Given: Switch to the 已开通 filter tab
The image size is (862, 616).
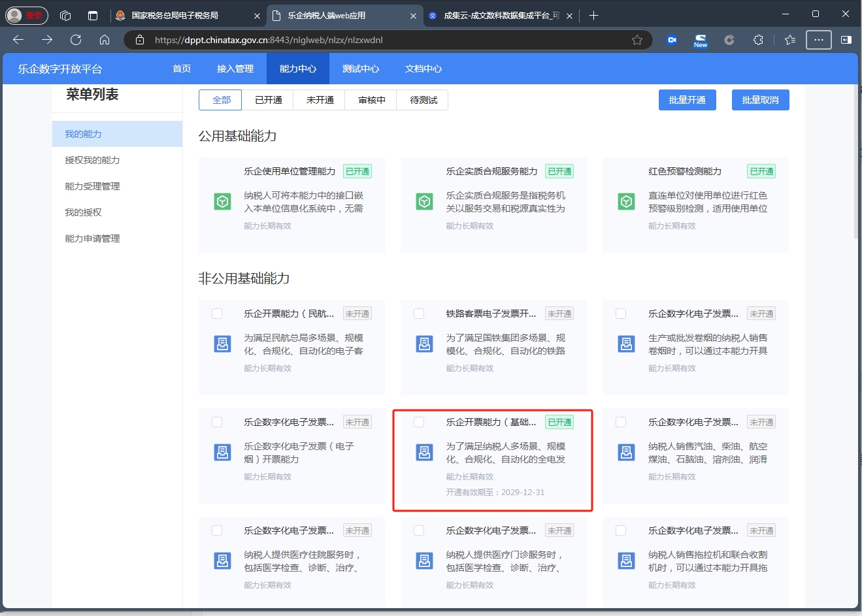Looking at the screenshot, I should (x=268, y=100).
